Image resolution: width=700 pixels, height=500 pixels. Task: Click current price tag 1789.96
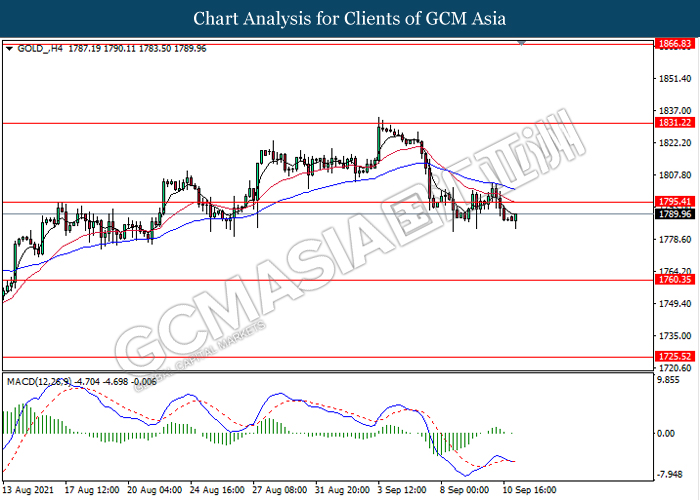click(x=675, y=214)
